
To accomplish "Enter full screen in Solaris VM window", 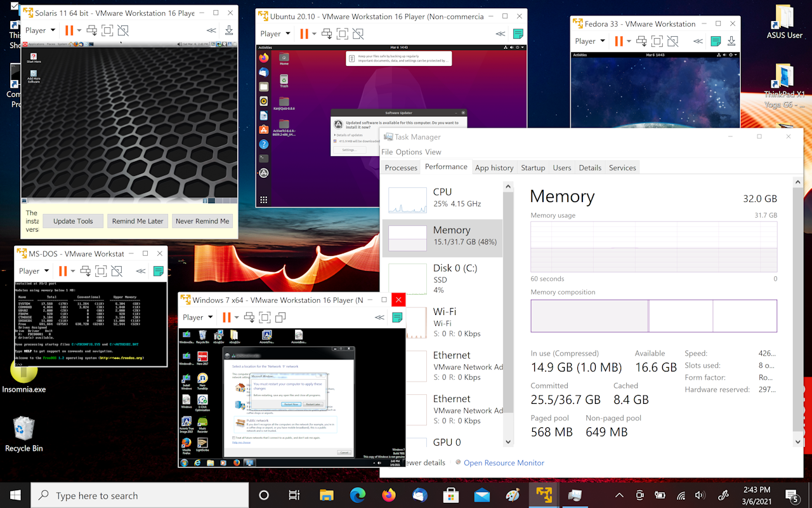I will (107, 30).
